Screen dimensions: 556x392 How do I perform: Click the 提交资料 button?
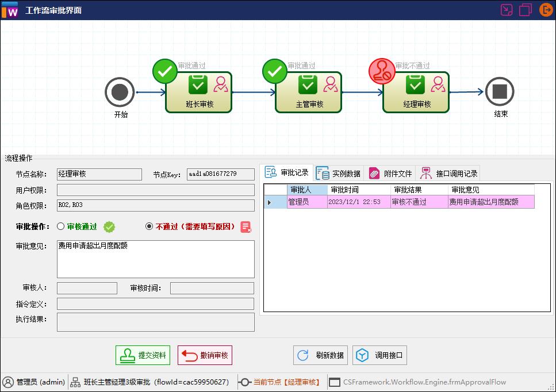point(142,355)
